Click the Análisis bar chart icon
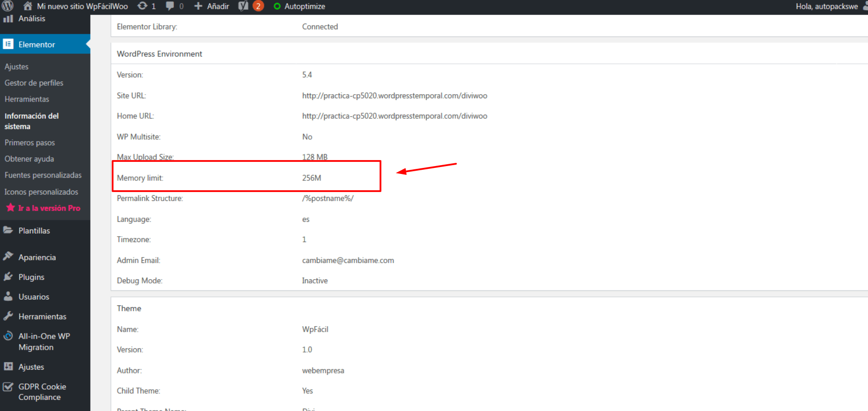The height and width of the screenshot is (411, 868). point(8,19)
